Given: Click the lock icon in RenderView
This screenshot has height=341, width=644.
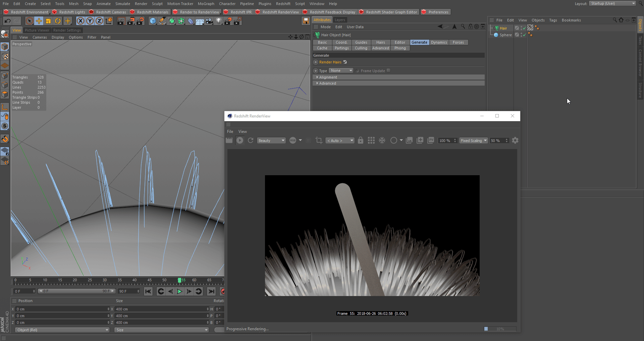Looking at the screenshot, I should click(361, 141).
